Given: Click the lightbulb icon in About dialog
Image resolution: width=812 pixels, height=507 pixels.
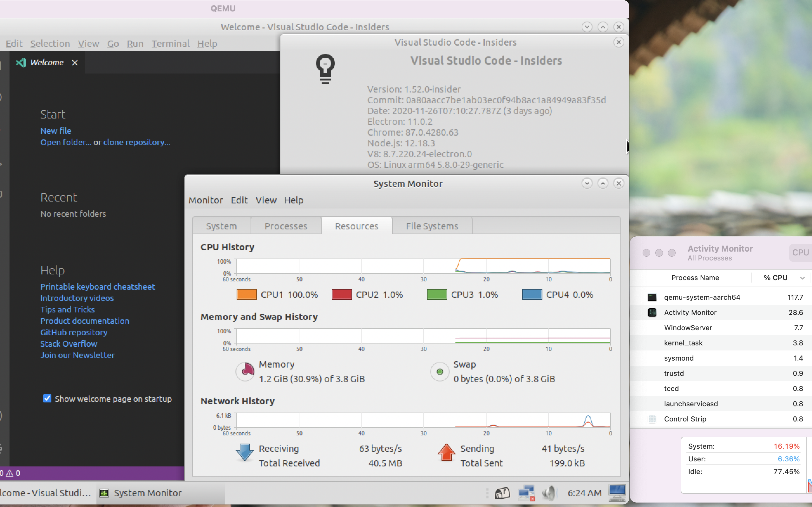Looking at the screenshot, I should click(x=325, y=69).
